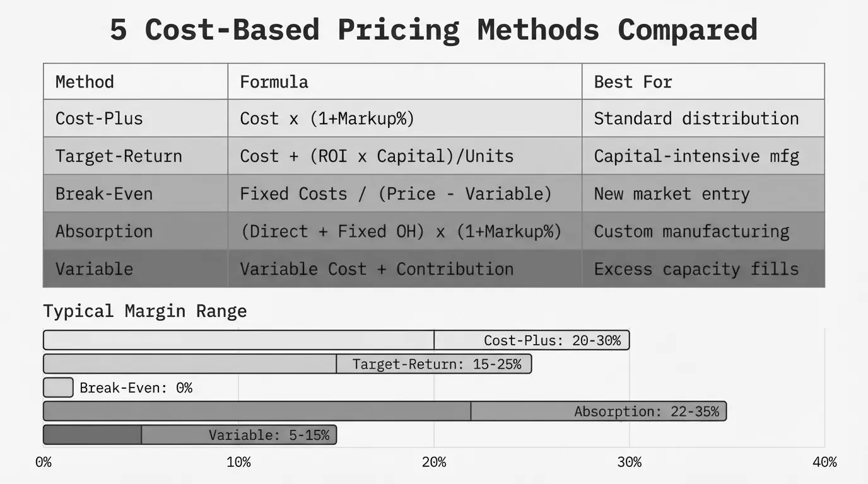Select the "Break-Even: 0%" chart label
Screen dimensions: 868x484
point(136,388)
